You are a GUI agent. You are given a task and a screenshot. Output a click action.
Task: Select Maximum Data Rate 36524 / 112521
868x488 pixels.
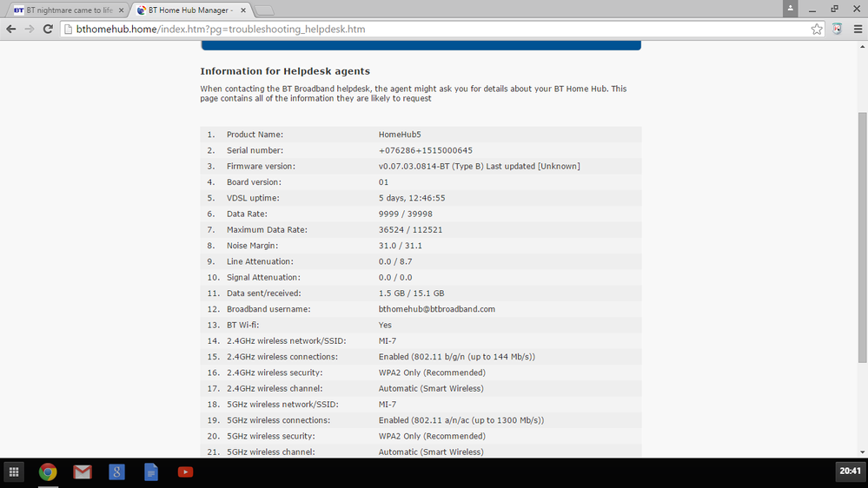pos(410,229)
